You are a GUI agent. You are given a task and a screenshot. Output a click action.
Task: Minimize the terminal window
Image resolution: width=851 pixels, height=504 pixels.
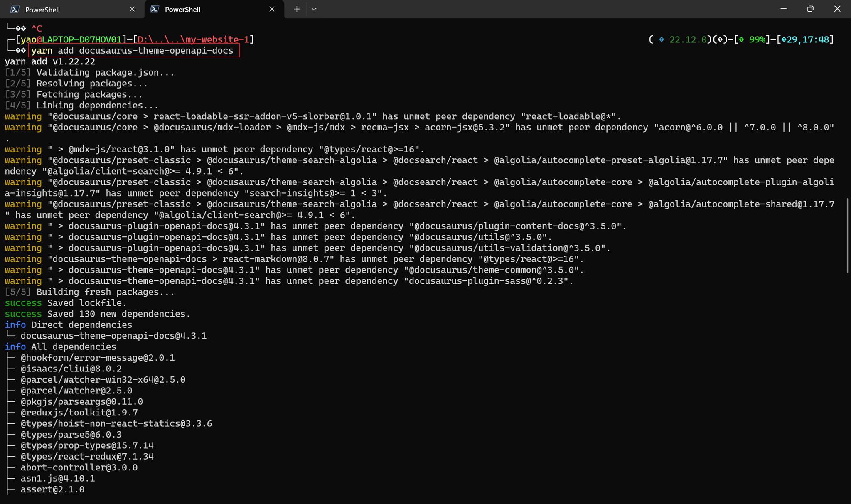(784, 9)
